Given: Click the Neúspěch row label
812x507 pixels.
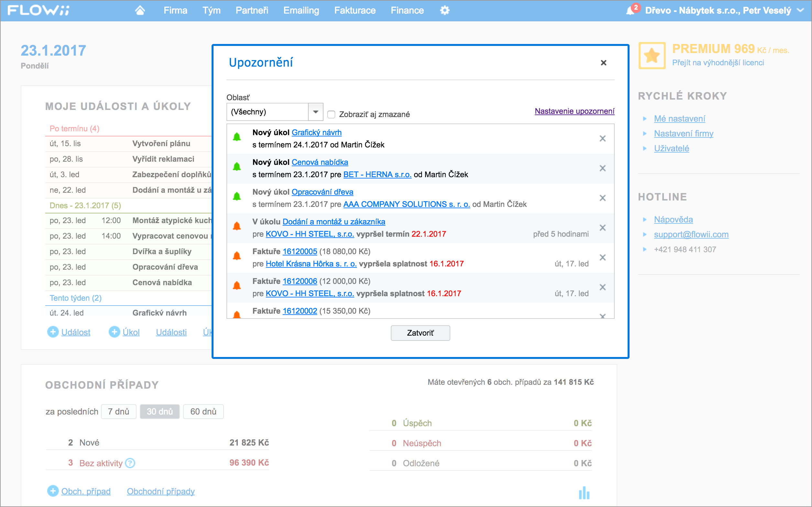Looking at the screenshot, I should pos(422,443).
